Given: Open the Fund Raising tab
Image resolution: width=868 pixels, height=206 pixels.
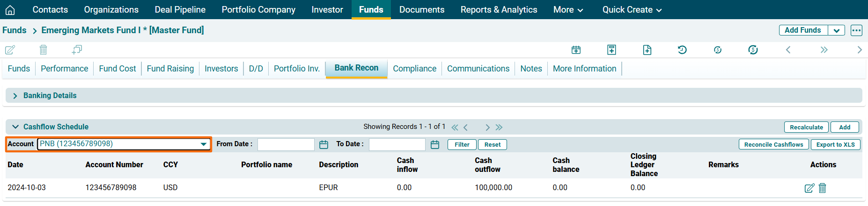Looking at the screenshot, I should click(170, 69).
